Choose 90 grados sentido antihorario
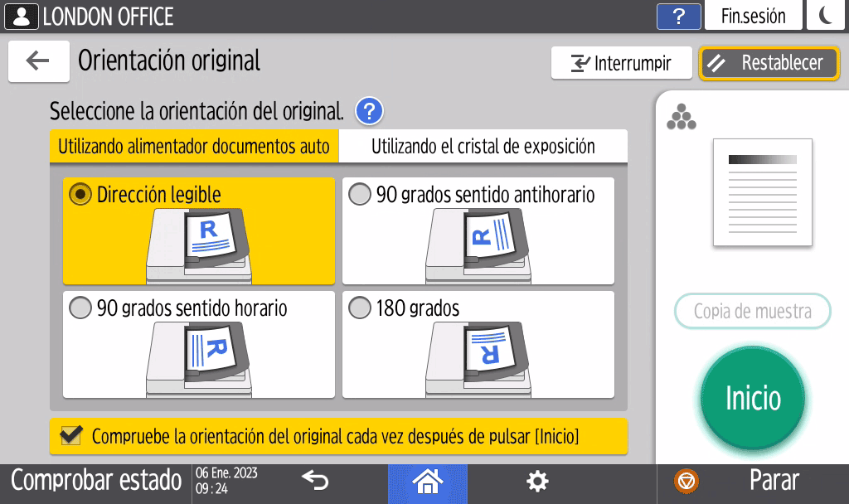Viewport: 849px width, 504px height. coord(360,195)
